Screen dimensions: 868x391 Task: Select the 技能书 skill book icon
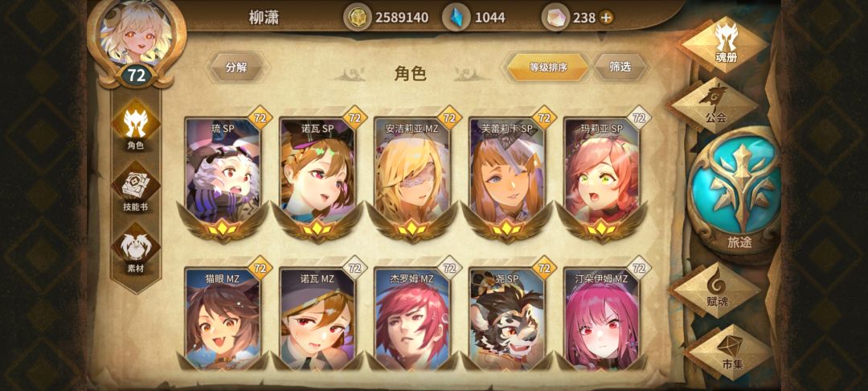(136, 190)
